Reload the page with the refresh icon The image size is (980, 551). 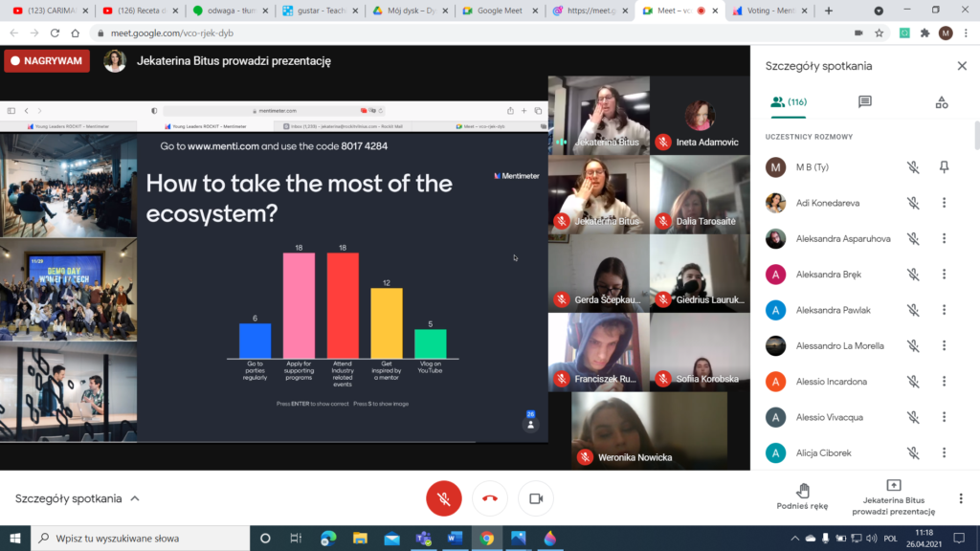56,33
